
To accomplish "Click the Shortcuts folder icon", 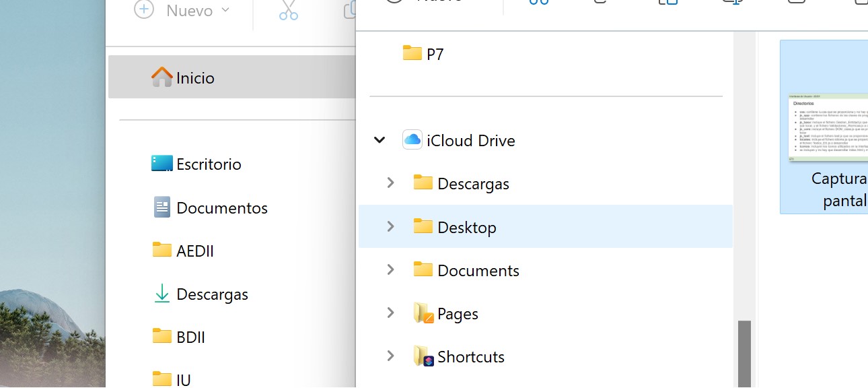I will tap(423, 356).
